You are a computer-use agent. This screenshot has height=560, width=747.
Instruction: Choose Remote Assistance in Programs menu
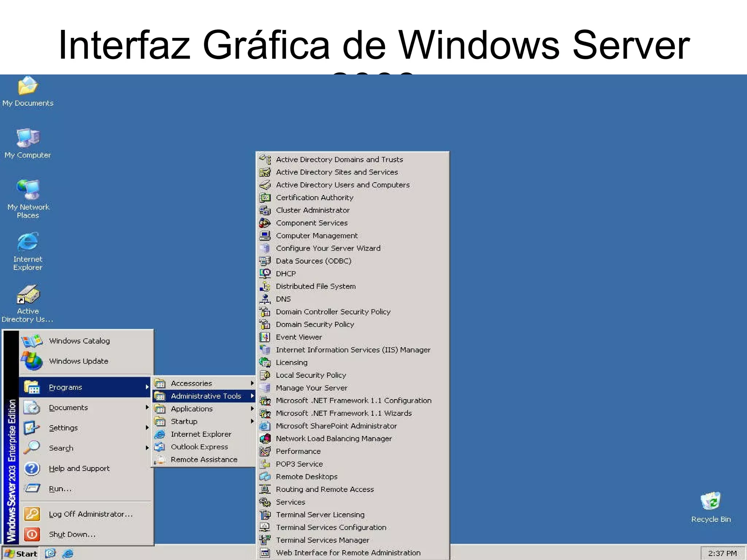204,459
